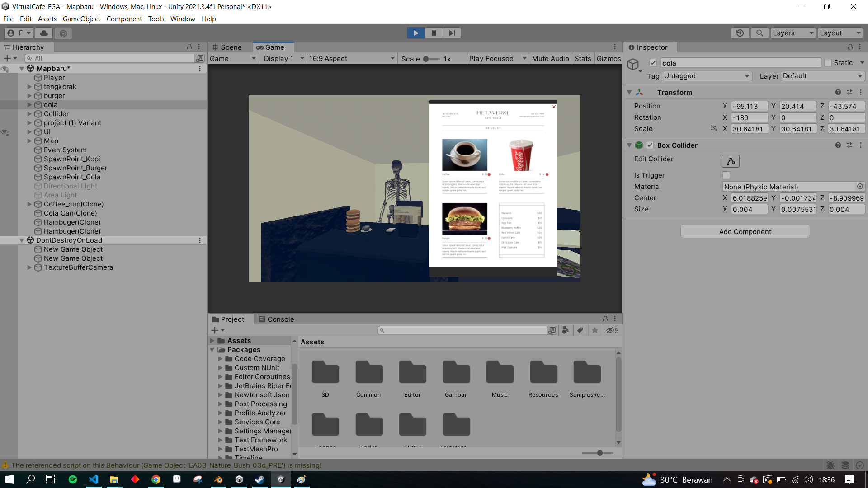
Task: Adjust the Game view Scale slider
Action: coord(431,59)
